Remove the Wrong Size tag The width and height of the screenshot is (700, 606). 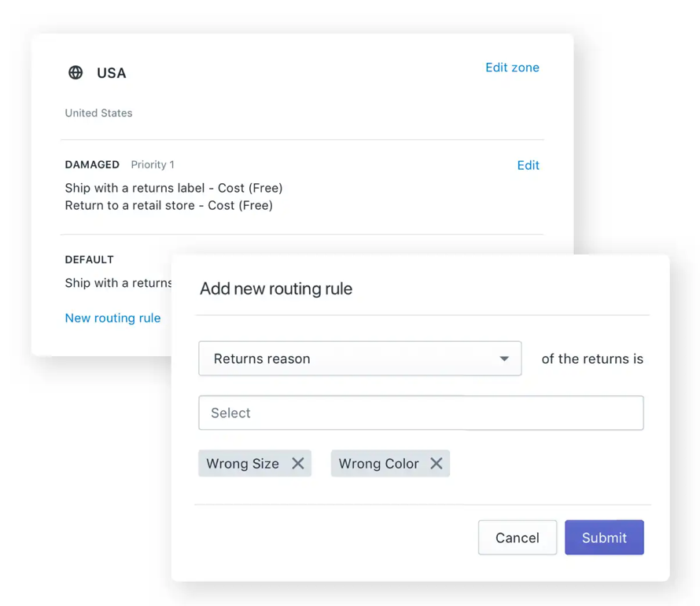click(298, 464)
